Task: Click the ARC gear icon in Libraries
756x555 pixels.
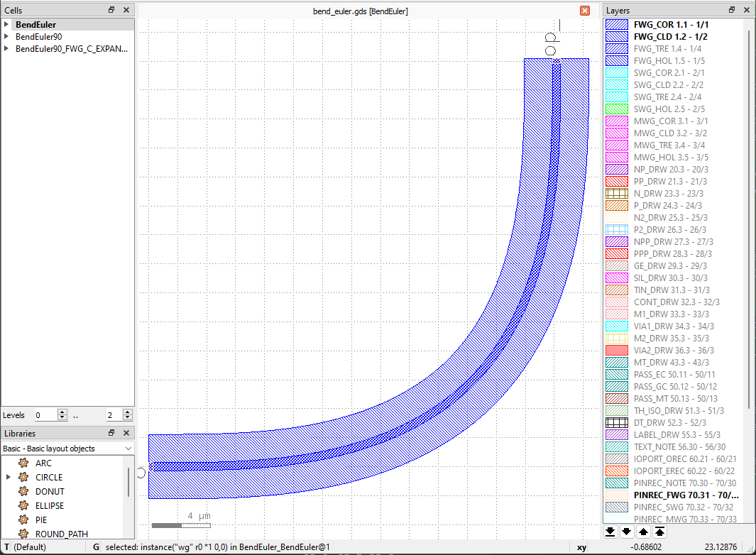Action: [23, 463]
